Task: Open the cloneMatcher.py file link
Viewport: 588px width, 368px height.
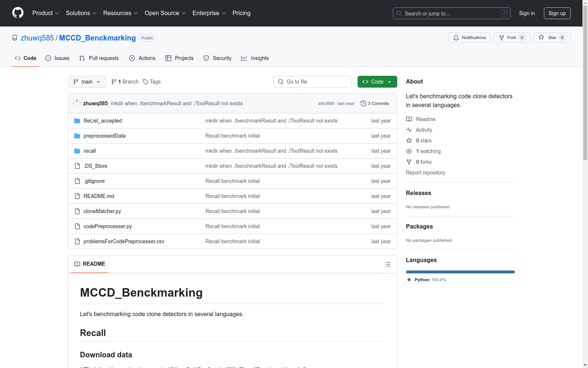Action: point(102,211)
